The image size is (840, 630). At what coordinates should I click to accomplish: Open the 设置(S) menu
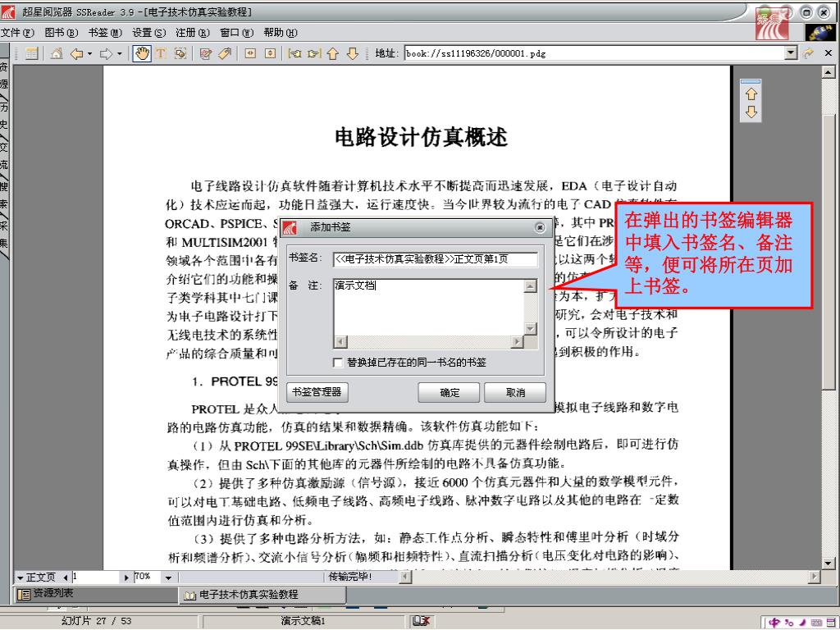pos(149,33)
